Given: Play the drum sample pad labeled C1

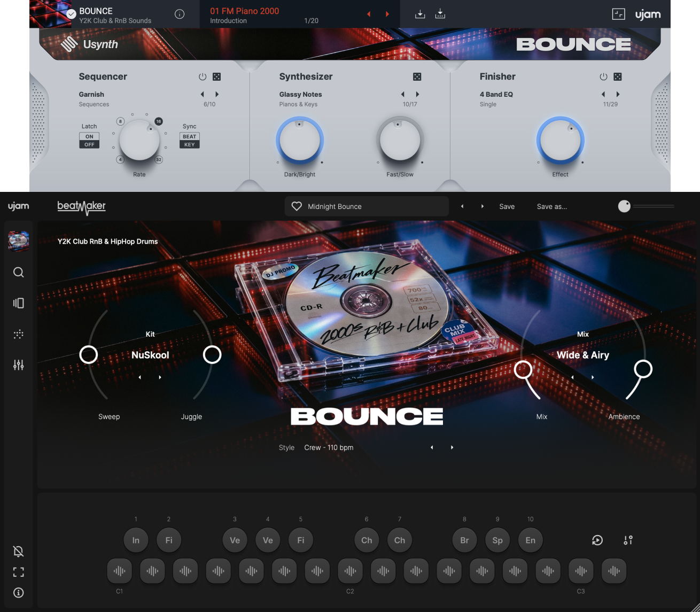Looking at the screenshot, I should tap(120, 571).
